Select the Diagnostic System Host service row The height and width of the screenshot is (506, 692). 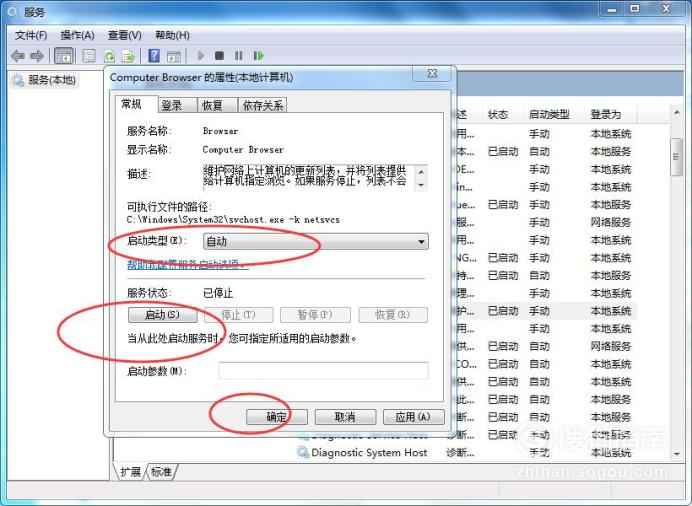coord(466,452)
